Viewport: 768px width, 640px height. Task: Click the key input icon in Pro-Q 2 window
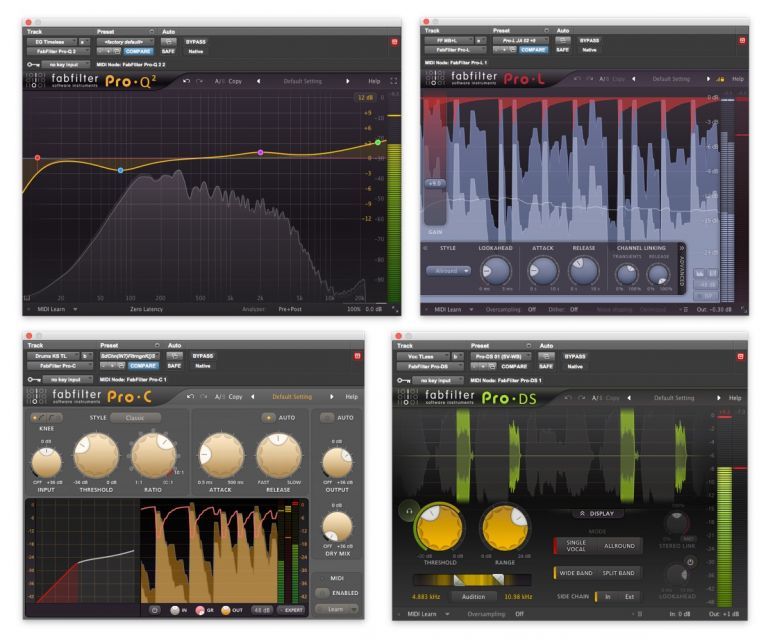(33, 65)
